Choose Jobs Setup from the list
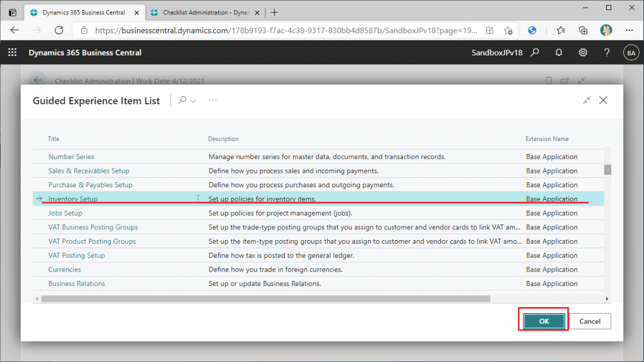This screenshot has height=362, width=644. pos(65,213)
